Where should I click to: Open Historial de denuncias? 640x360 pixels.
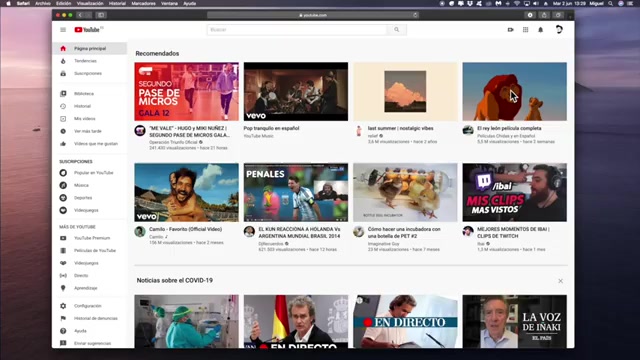[x=89, y=318]
